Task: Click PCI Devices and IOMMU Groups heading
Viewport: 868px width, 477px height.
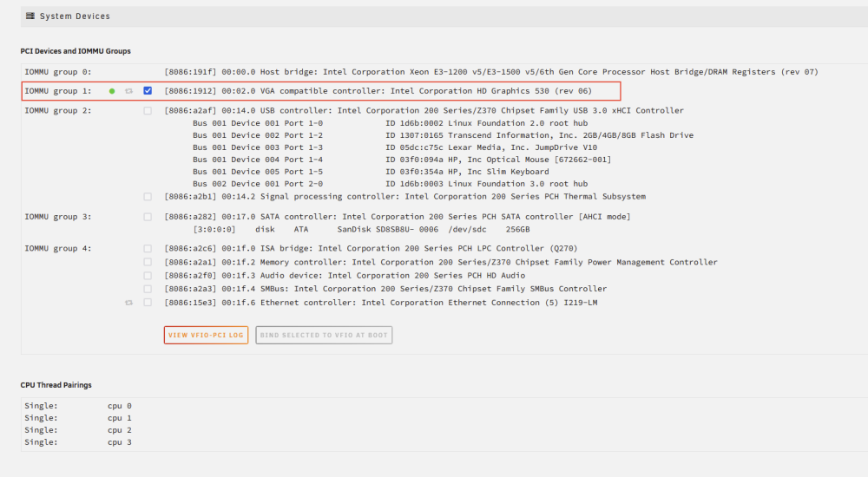Action: coord(76,51)
